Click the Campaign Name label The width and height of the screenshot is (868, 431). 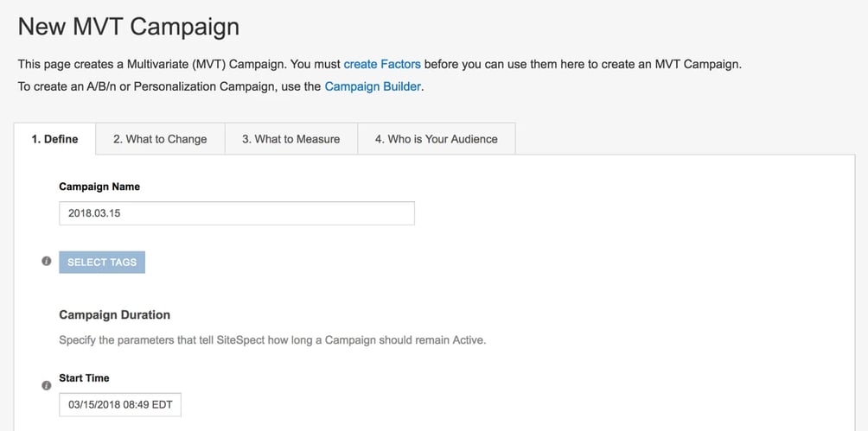pyautogui.click(x=99, y=187)
